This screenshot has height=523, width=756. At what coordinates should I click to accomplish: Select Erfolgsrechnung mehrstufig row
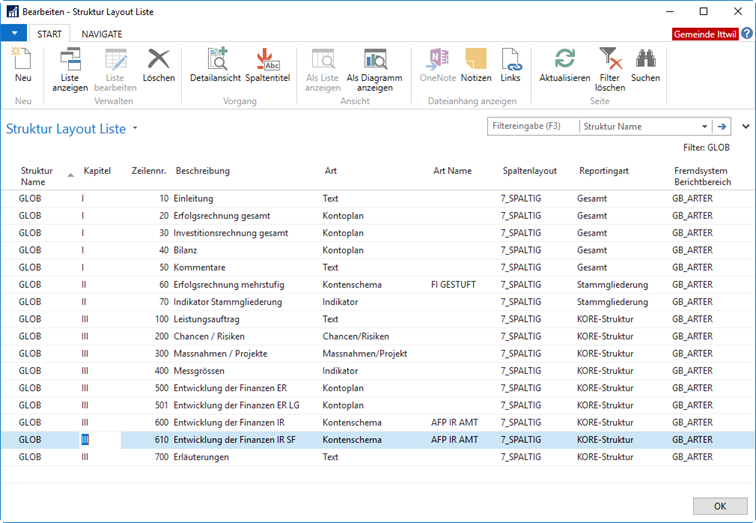[378, 284]
